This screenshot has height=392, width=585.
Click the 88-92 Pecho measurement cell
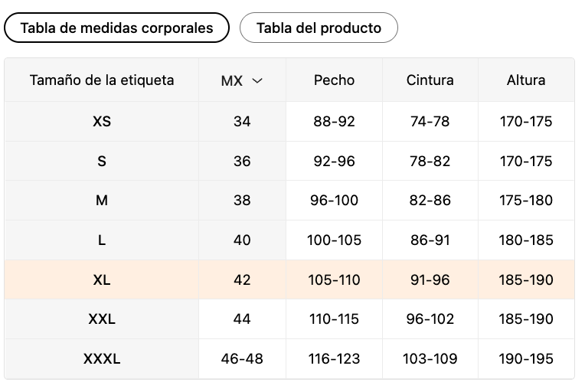[x=334, y=121]
